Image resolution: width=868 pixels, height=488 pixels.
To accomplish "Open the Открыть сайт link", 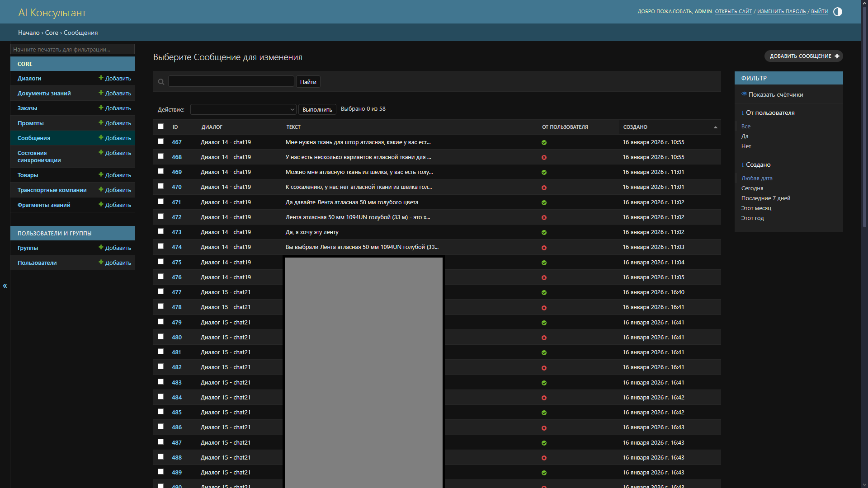I will pyautogui.click(x=733, y=11).
